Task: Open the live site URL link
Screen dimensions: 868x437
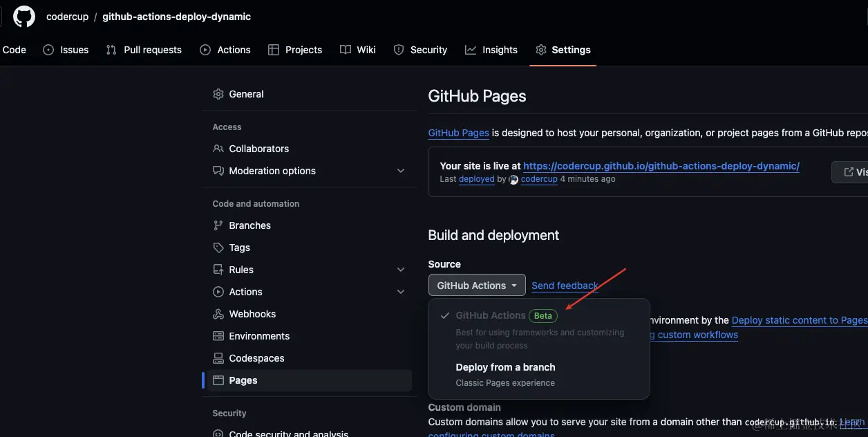Action: [x=661, y=166]
